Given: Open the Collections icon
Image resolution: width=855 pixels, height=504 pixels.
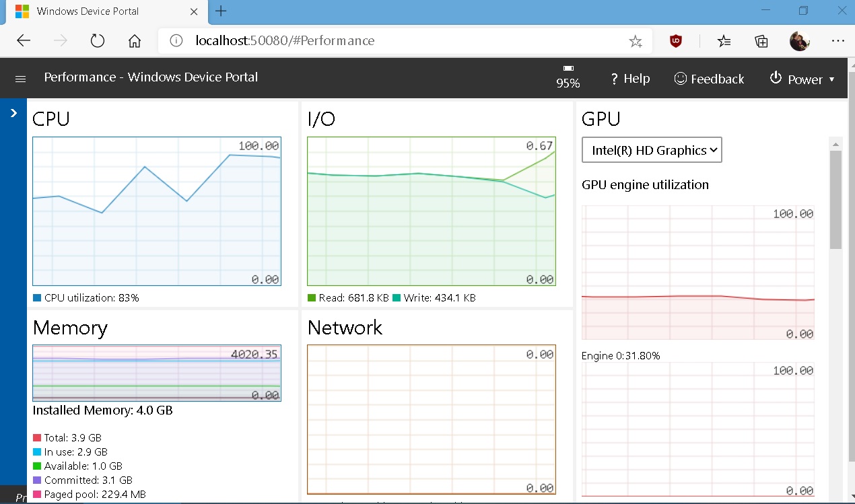Looking at the screenshot, I should click(761, 41).
